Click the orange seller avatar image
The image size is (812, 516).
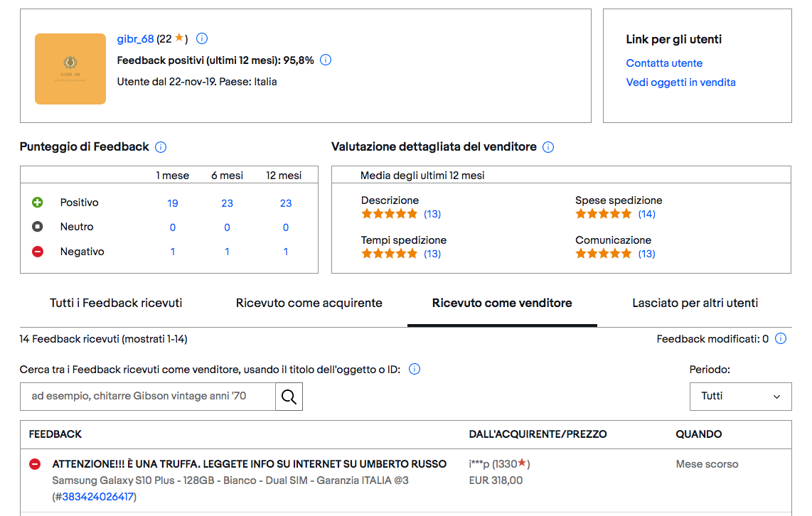(x=70, y=69)
